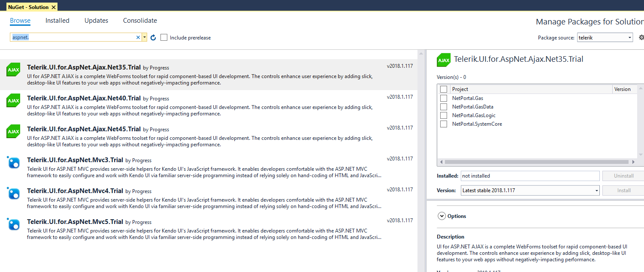Check NetPortal.GasData project checkbox
Viewport: 644px width, 272px height.
point(444,107)
